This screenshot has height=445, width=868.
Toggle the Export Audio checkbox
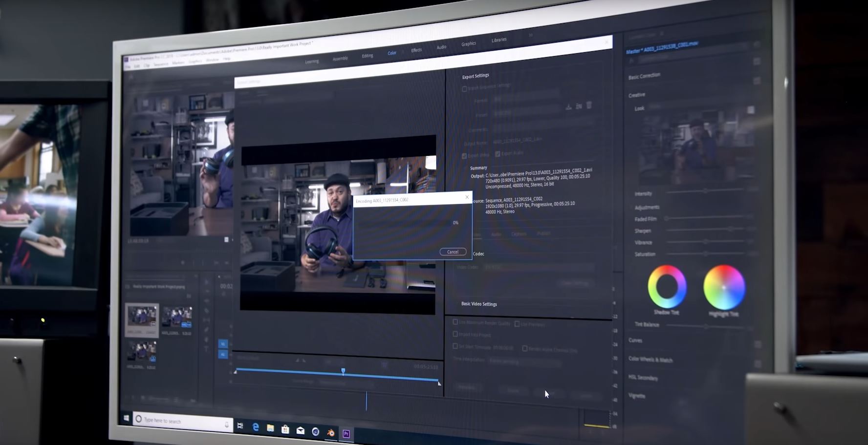point(498,154)
